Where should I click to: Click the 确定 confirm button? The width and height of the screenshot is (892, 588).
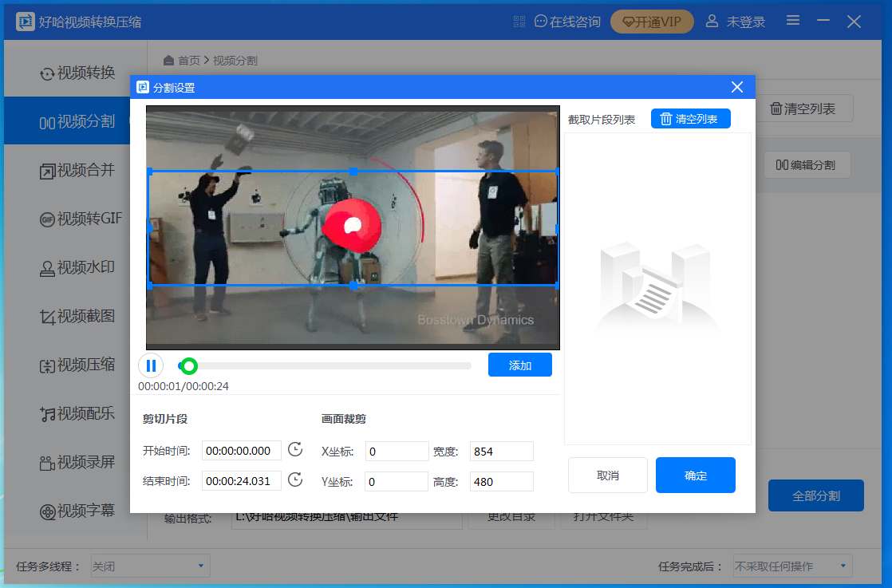coord(695,475)
